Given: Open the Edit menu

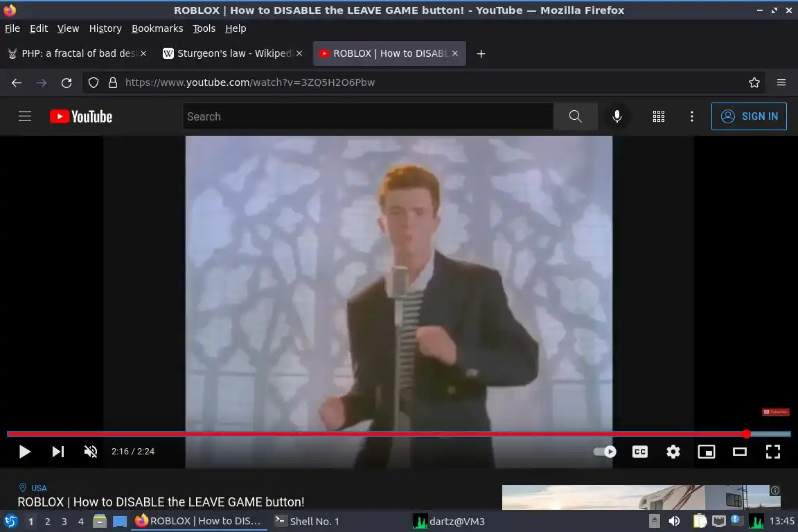Looking at the screenshot, I should pos(39,28).
